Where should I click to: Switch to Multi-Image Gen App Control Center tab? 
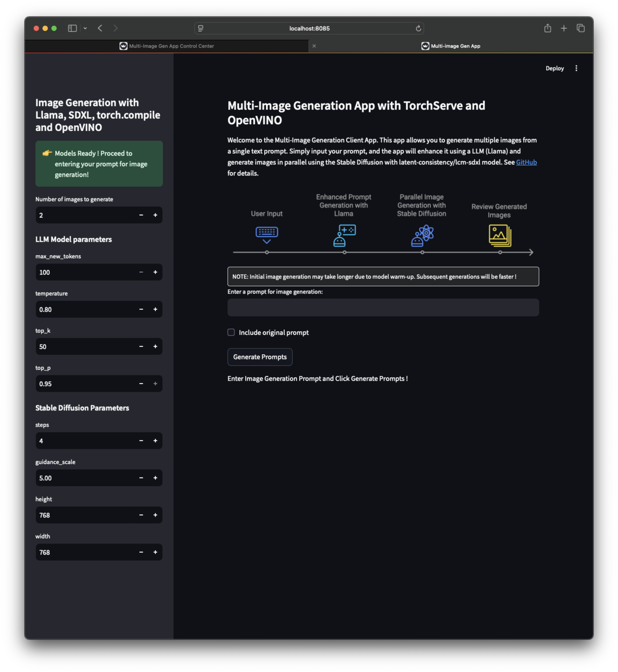pos(167,46)
